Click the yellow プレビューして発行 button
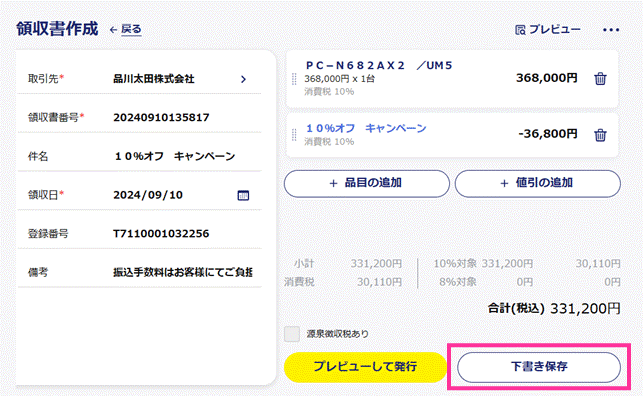643x396 pixels. pyautogui.click(x=365, y=366)
